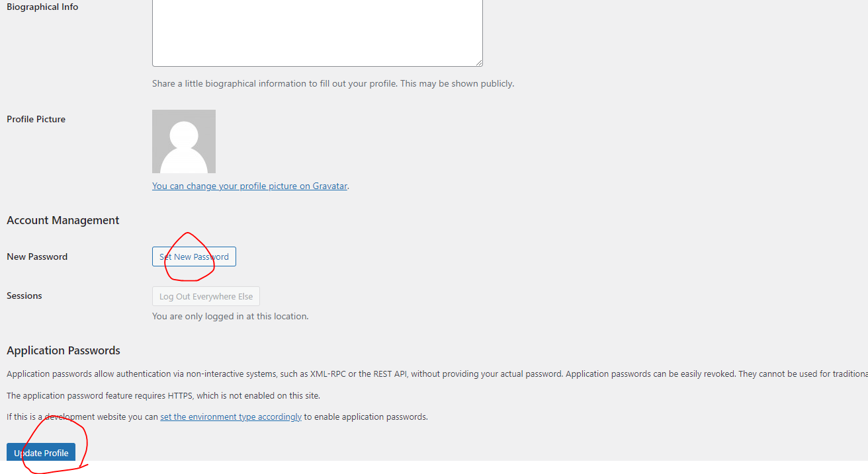868x474 pixels.
Task: Click the New Password field label
Action: pyautogui.click(x=37, y=257)
